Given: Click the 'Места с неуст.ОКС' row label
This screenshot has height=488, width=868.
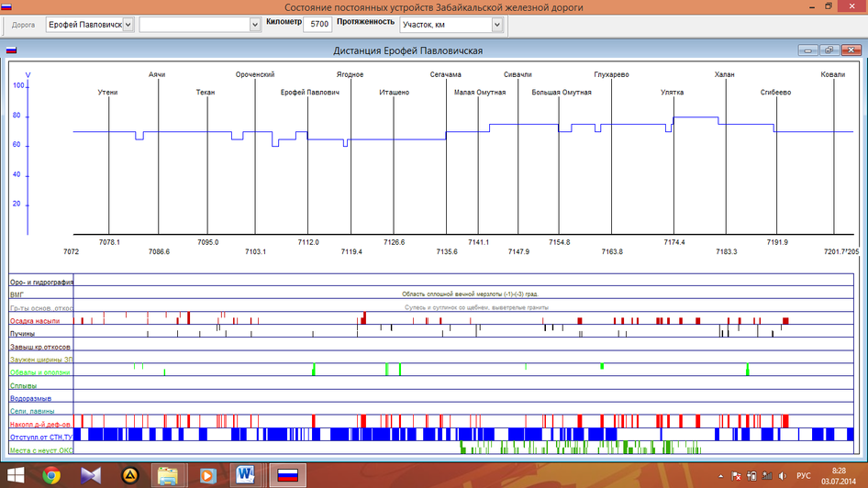Looking at the screenshot, I should 40,450.
